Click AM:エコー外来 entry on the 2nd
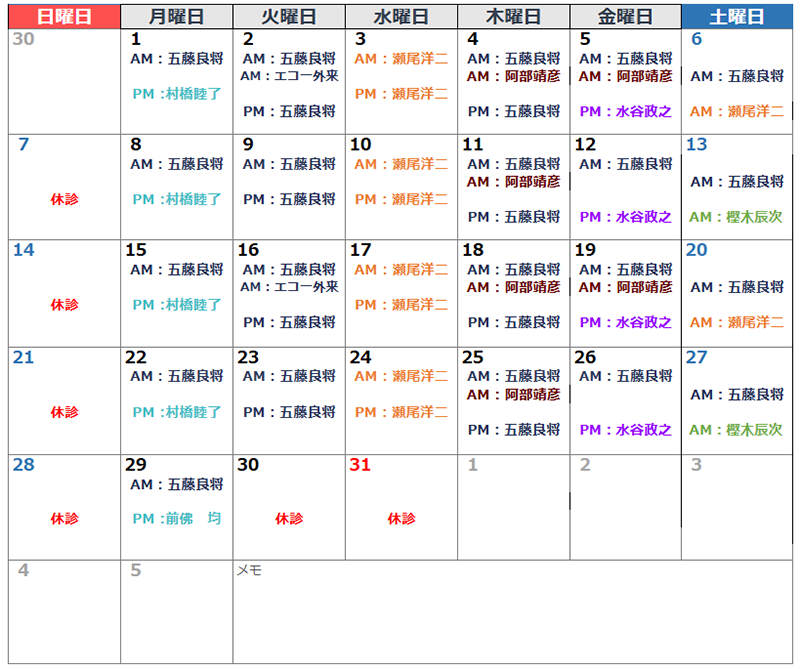This screenshot has width=800, height=669. (x=290, y=76)
